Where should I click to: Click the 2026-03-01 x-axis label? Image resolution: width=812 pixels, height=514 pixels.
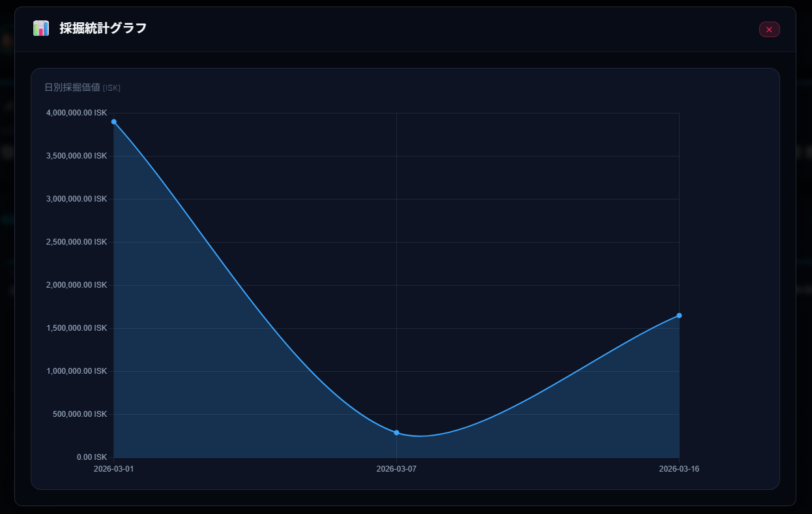click(x=114, y=469)
